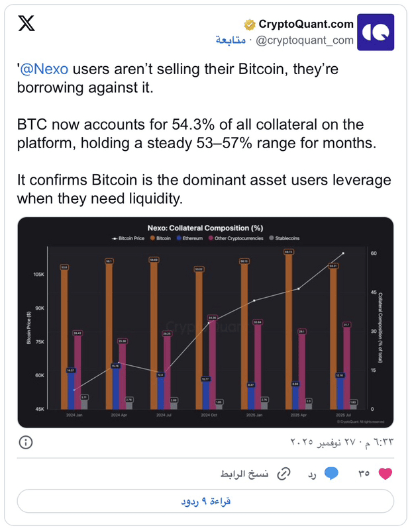Click the copy link chain icon
Image resolution: width=412 pixels, height=532 pixels.
284,474
